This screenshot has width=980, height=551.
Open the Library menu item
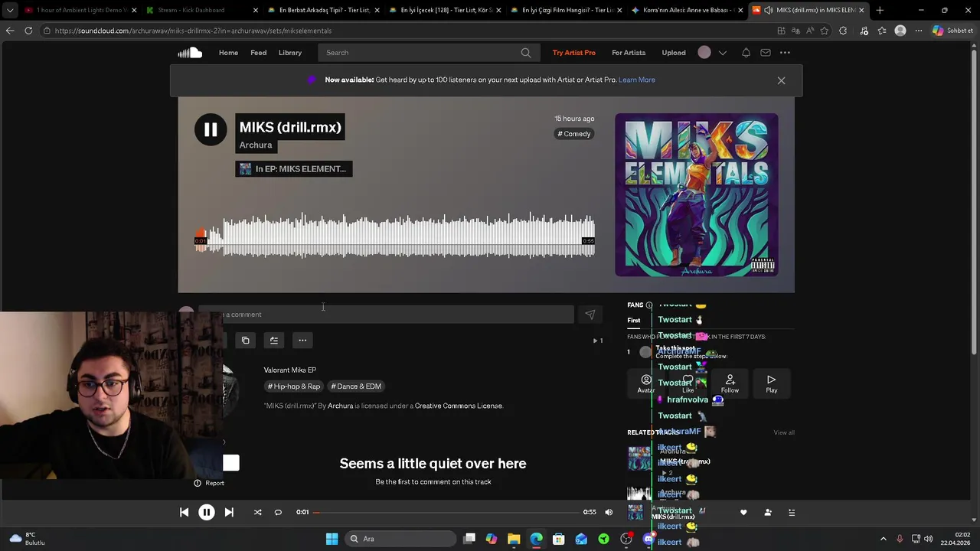pyautogui.click(x=289, y=53)
